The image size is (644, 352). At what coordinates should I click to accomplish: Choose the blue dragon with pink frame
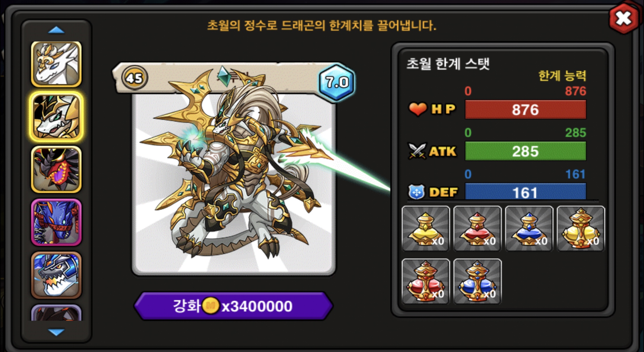tap(56, 222)
